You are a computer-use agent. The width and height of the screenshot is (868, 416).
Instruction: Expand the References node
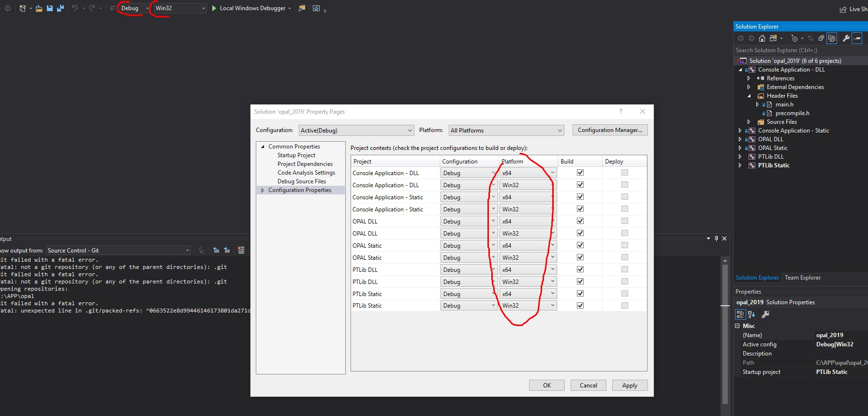coord(749,78)
